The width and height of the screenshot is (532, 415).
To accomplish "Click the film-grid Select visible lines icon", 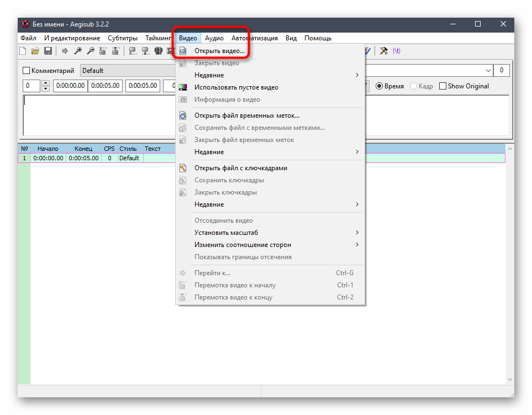I will coord(158,51).
